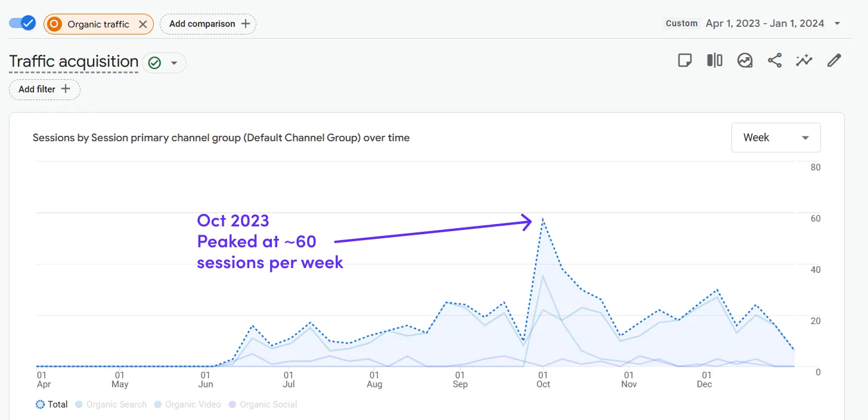Open the green check report status dropdown
Viewport: 868px width, 420px height.
coord(164,63)
